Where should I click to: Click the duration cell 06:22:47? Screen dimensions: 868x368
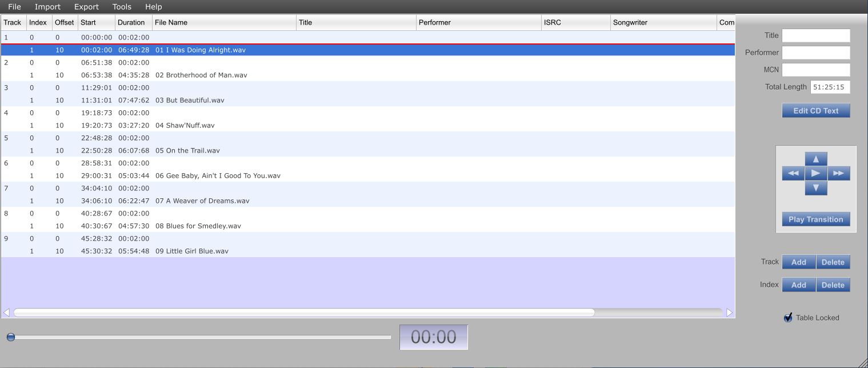pos(134,201)
